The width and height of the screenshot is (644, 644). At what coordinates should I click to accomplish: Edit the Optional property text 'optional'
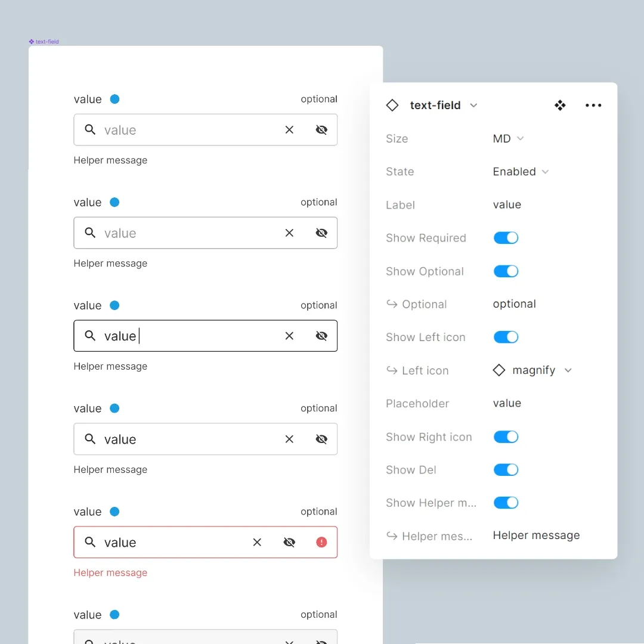[x=514, y=304]
